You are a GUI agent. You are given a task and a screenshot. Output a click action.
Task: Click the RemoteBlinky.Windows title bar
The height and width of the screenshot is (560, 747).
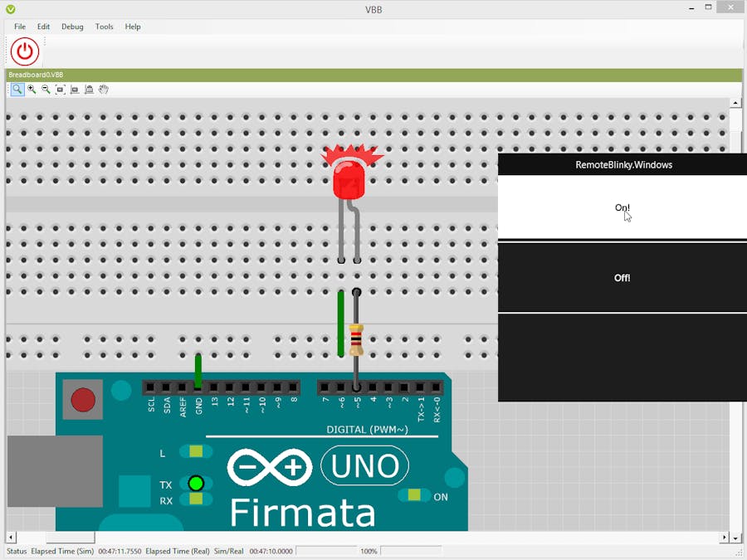point(622,165)
